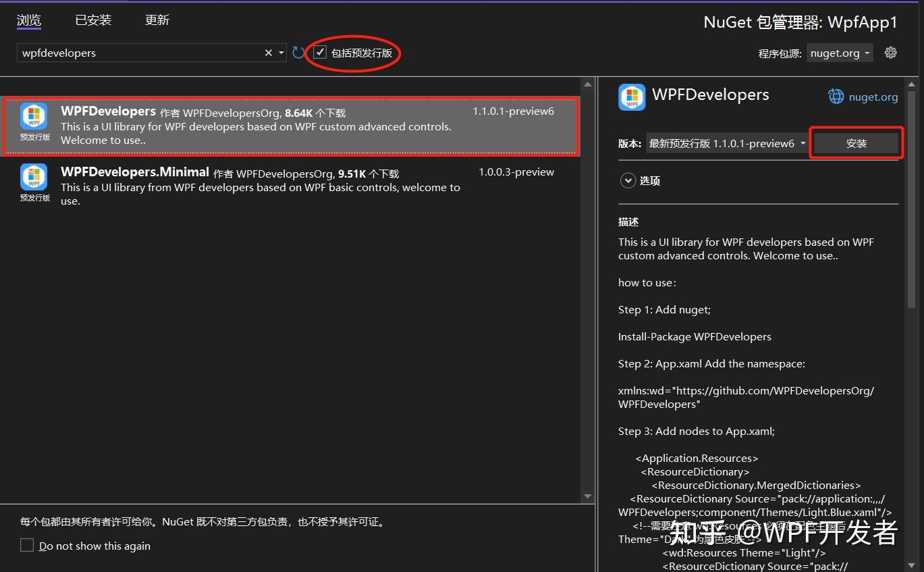Open the search history dropdown arrow
924x572 pixels.
(x=281, y=53)
